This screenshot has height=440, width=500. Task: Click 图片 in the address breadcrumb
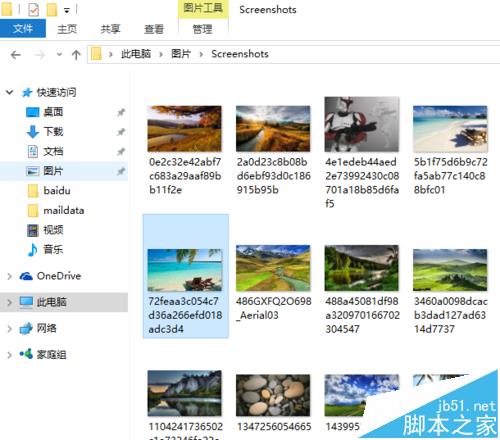(x=181, y=54)
